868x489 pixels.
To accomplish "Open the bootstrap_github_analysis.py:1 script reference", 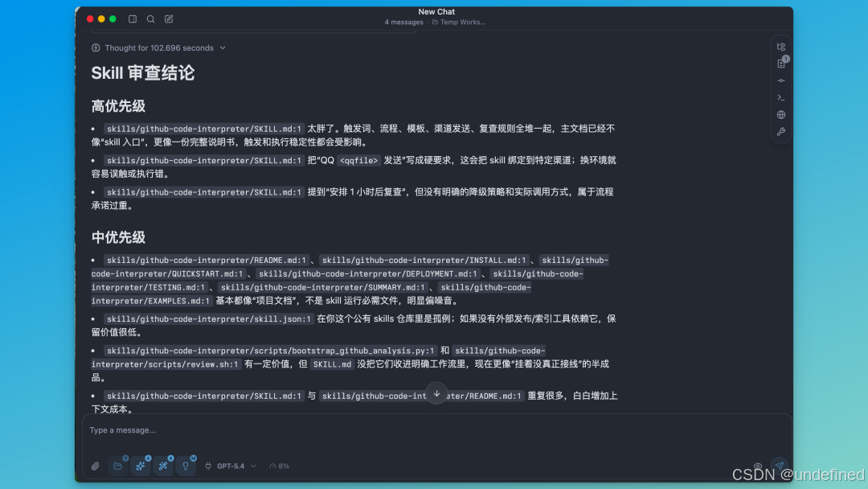I will [271, 351].
